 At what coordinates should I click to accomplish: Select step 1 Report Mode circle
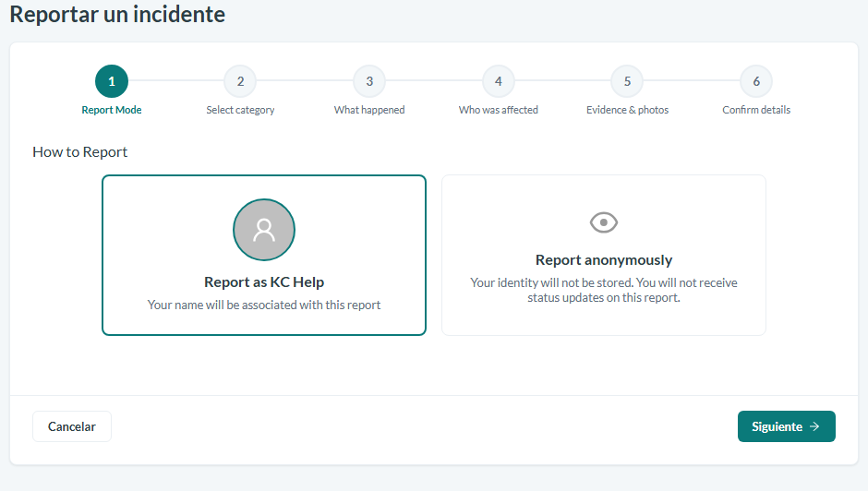pos(111,81)
